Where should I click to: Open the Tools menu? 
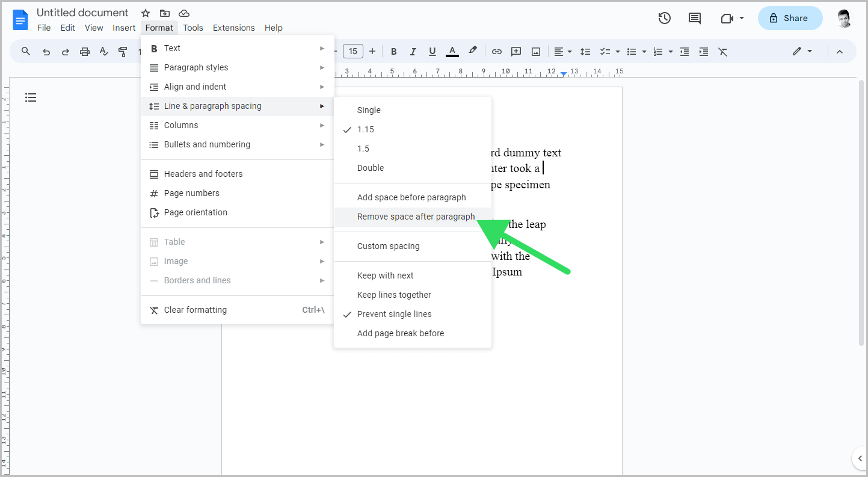(x=193, y=28)
